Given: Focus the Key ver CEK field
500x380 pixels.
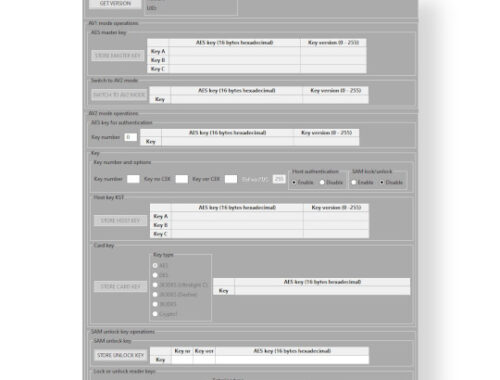Looking at the screenshot, I should (231, 179).
